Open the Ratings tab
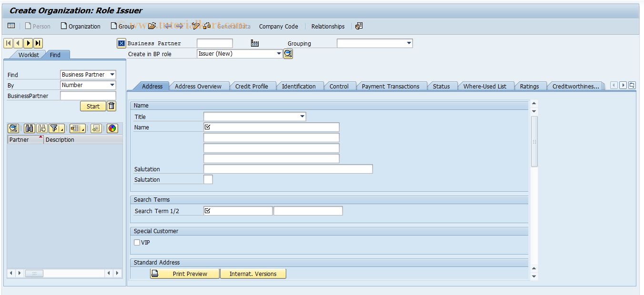The height and width of the screenshot is (295, 644). click(x=529, y=86)
